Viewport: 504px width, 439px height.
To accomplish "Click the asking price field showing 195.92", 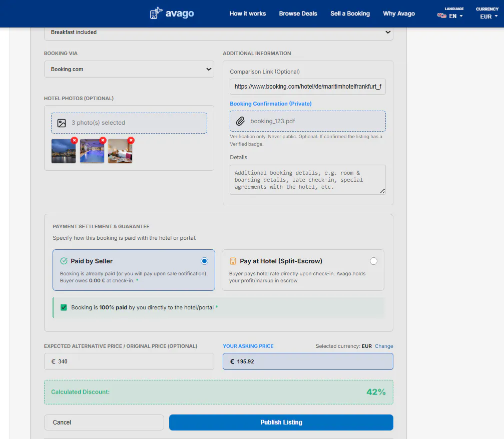I will (308, 361).
